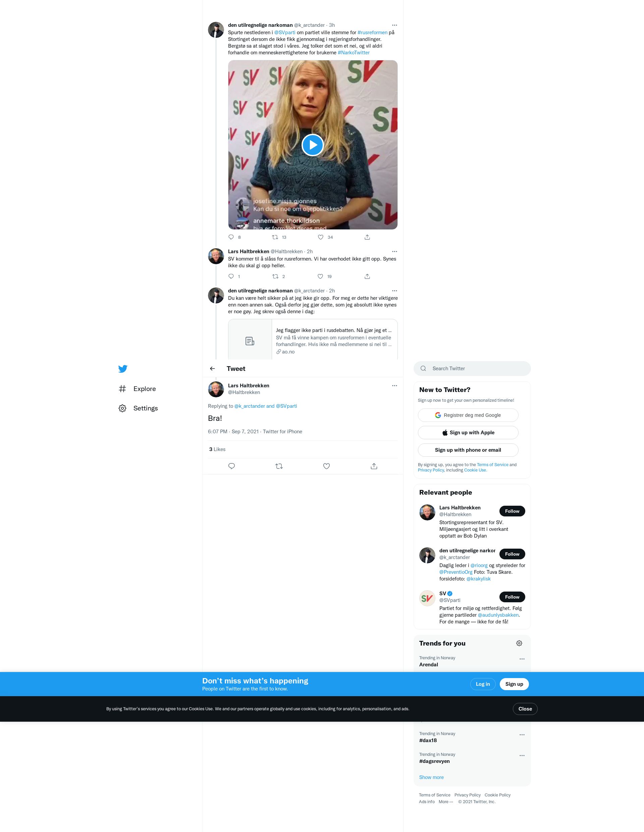The image size is (644, 832).
Task: Like the tweet with 34 likes
Action: click(321, 237)
